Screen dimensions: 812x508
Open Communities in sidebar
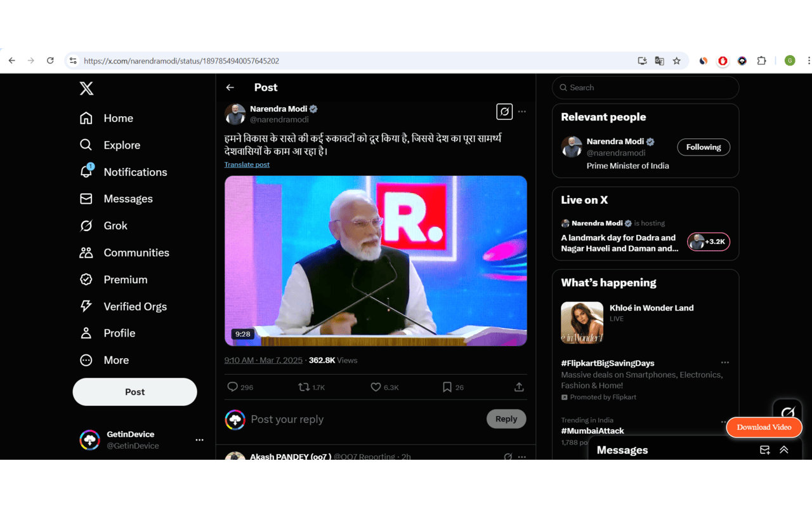pyautogui.click(x=124, y=253)
